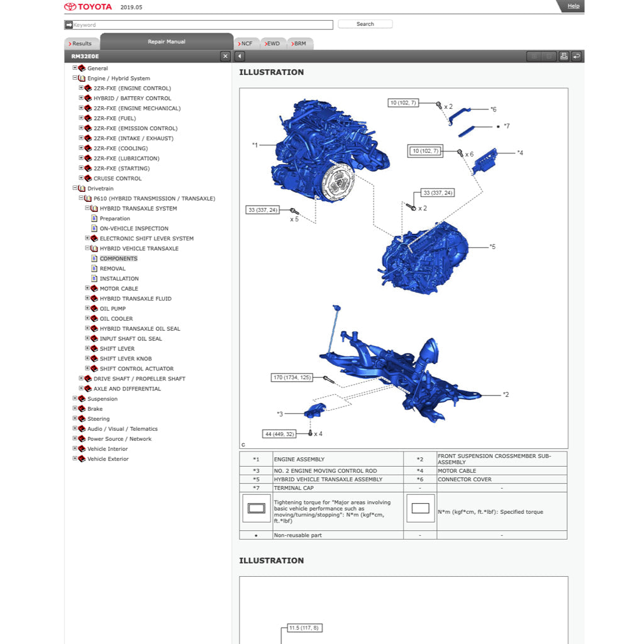Go to the Results tab
This screenshot has height=644, width=644.
pos(80,43)
